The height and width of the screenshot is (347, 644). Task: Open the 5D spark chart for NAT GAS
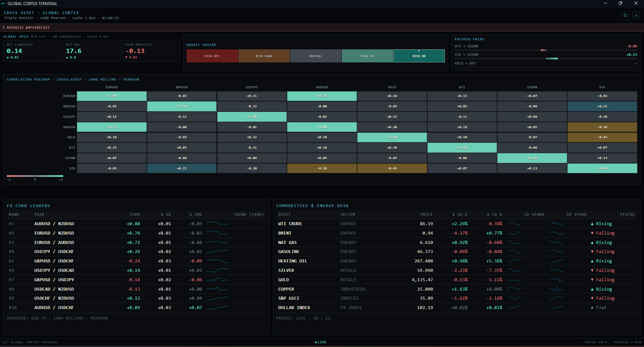557,242
